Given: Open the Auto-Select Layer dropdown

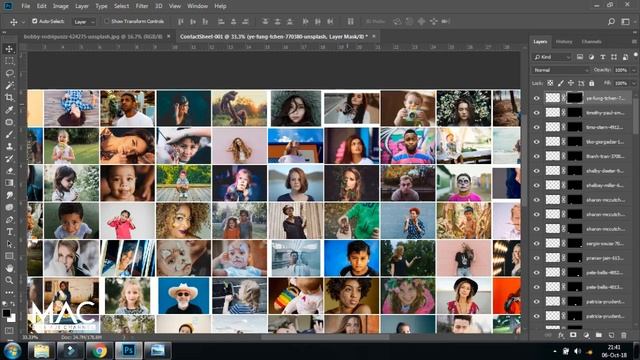Looking at the screenshot, I should pyautogui.click(x=84, y=22).
